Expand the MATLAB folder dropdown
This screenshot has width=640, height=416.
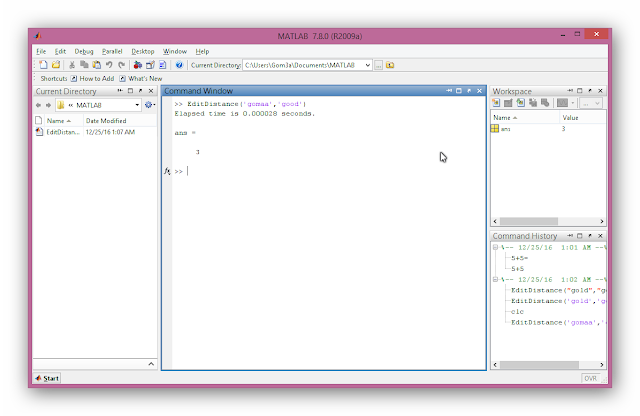click(137, 105)
